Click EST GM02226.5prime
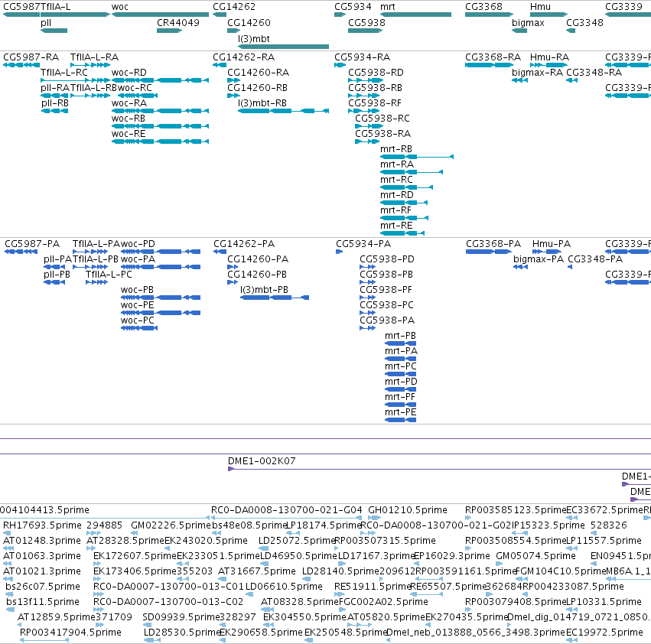The width and height of the screenshot is (651, 644). [x=135, y=533]
